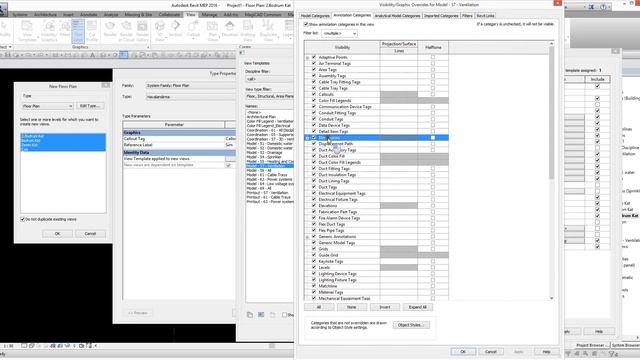Expand the Generic Annotations category row
640x360 pixels.
point(307,237)
